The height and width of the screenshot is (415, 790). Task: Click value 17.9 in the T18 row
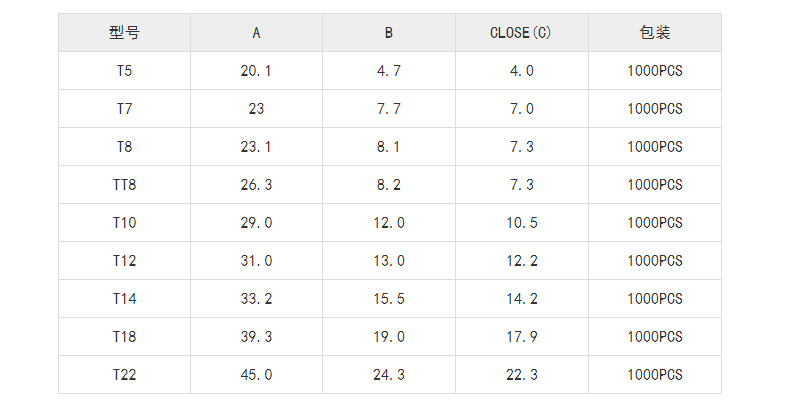pyautogui.click(x=521, y=337)
